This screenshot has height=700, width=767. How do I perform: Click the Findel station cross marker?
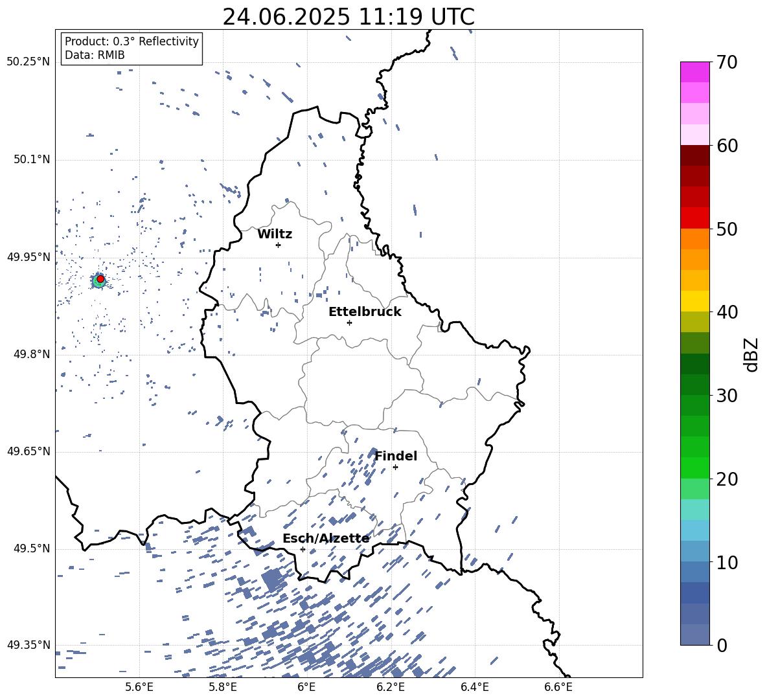click(x=395, y=468)
